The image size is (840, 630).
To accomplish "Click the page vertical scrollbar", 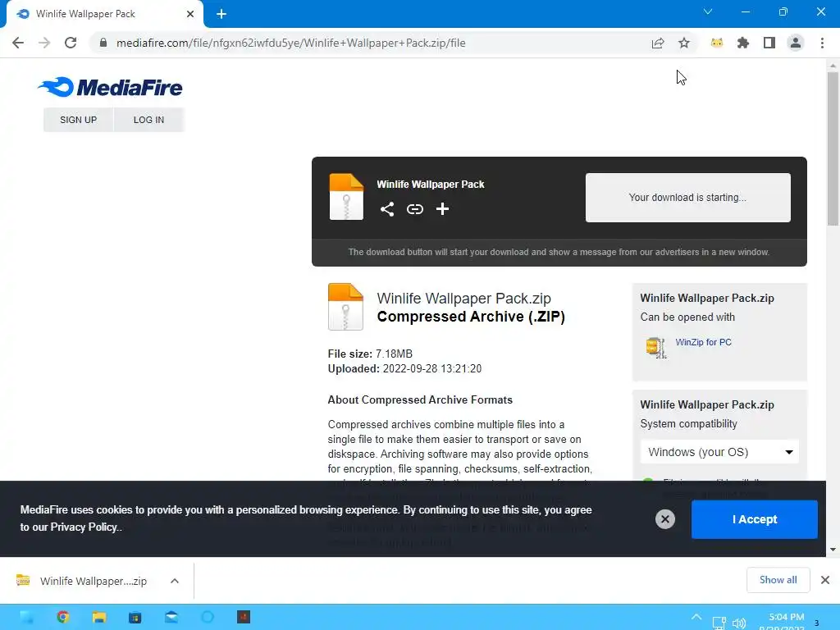I will 833,148.
